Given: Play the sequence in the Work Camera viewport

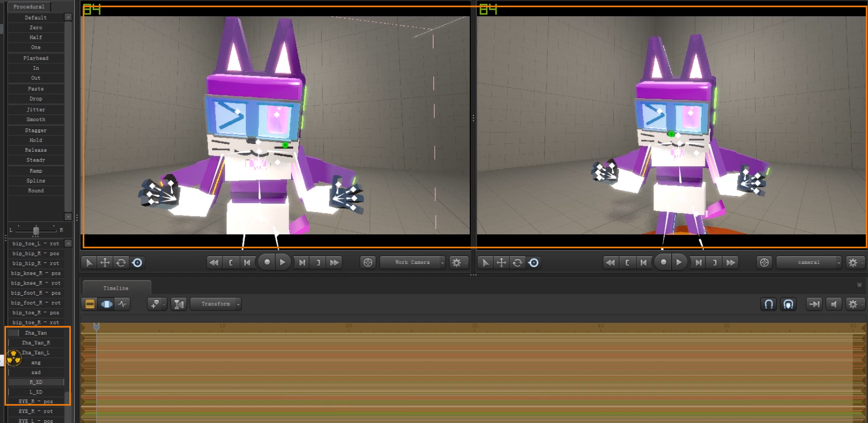Looking at the screenshot, I should [x=283, y=262].
